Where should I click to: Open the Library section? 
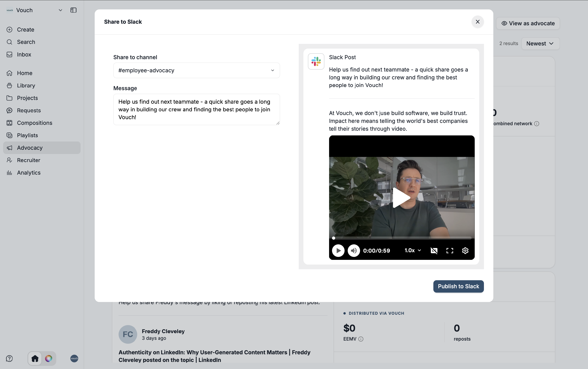(x=42, y=85)
